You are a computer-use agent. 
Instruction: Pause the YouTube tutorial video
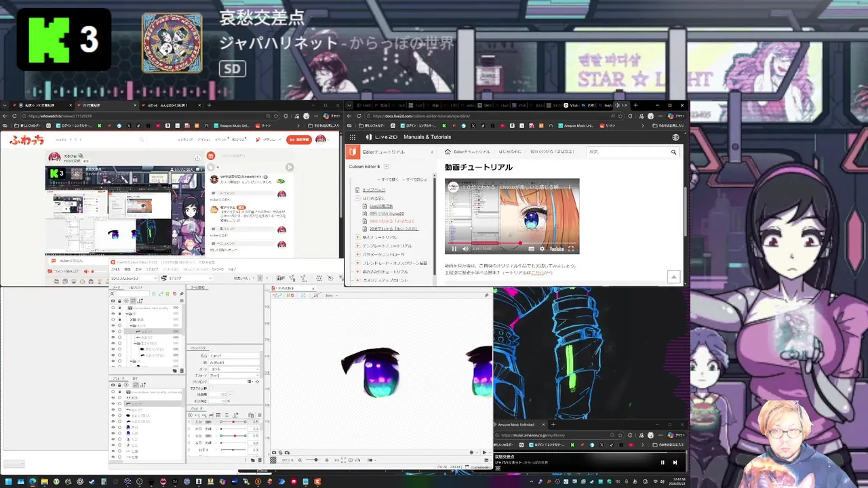pyautogui.click(x=454, y=249)
